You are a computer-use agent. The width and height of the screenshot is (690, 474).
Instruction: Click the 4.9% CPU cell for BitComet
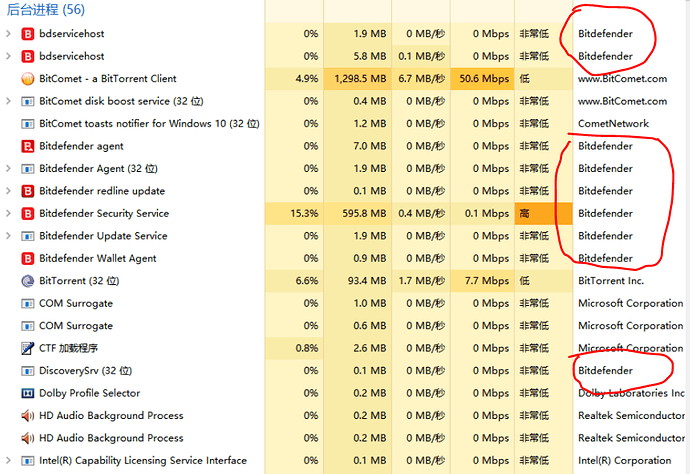(294, 79)
